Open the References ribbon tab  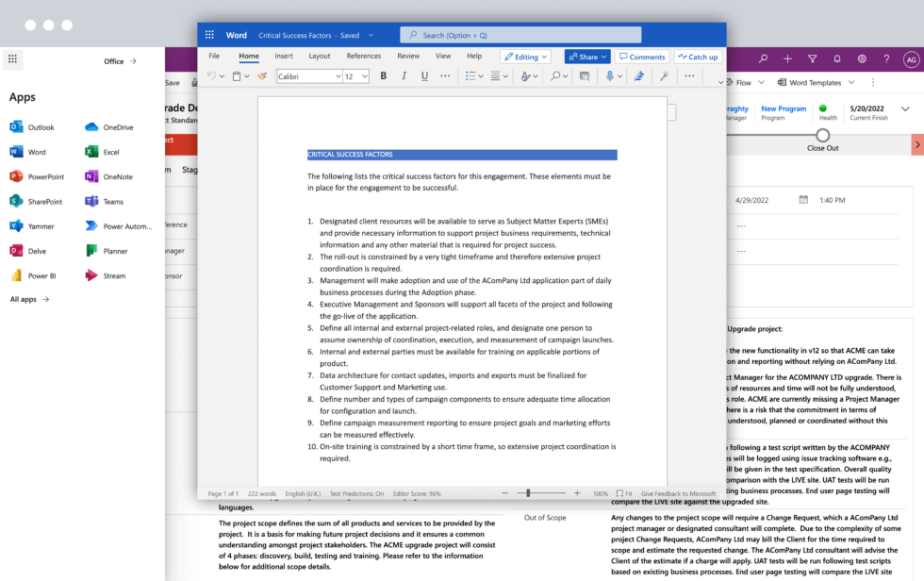364,57
